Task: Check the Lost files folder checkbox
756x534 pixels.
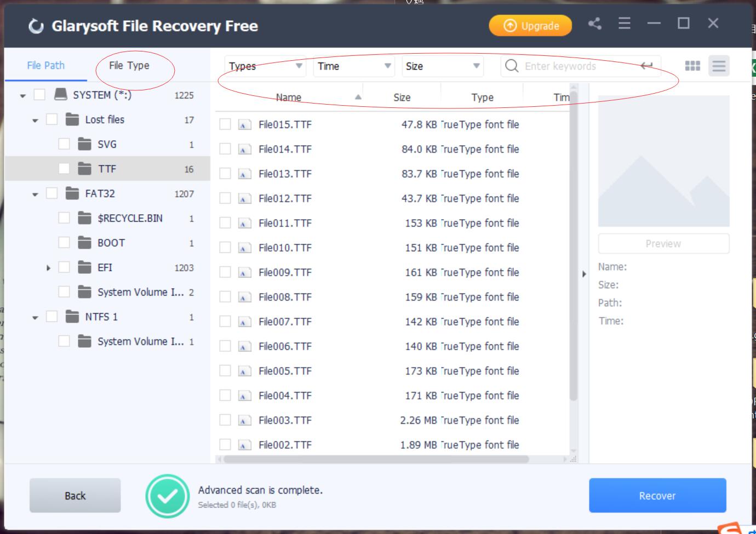Action: tap(51, 119)
